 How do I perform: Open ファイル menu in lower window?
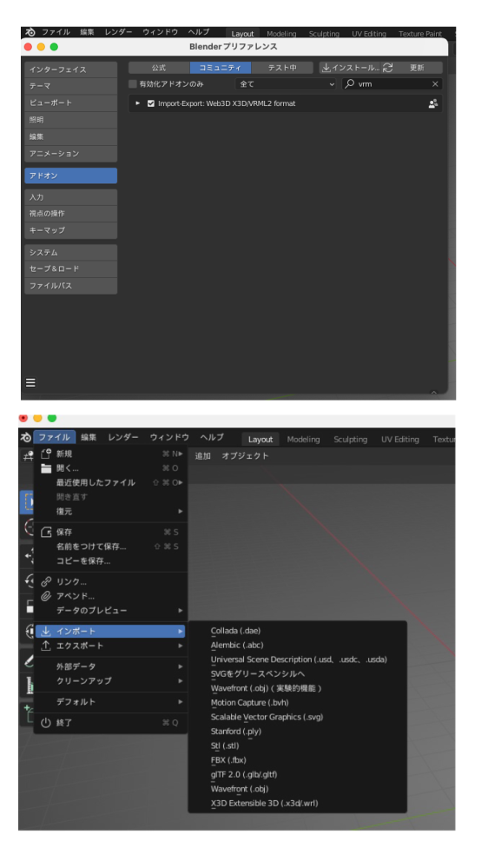point(54,437)
